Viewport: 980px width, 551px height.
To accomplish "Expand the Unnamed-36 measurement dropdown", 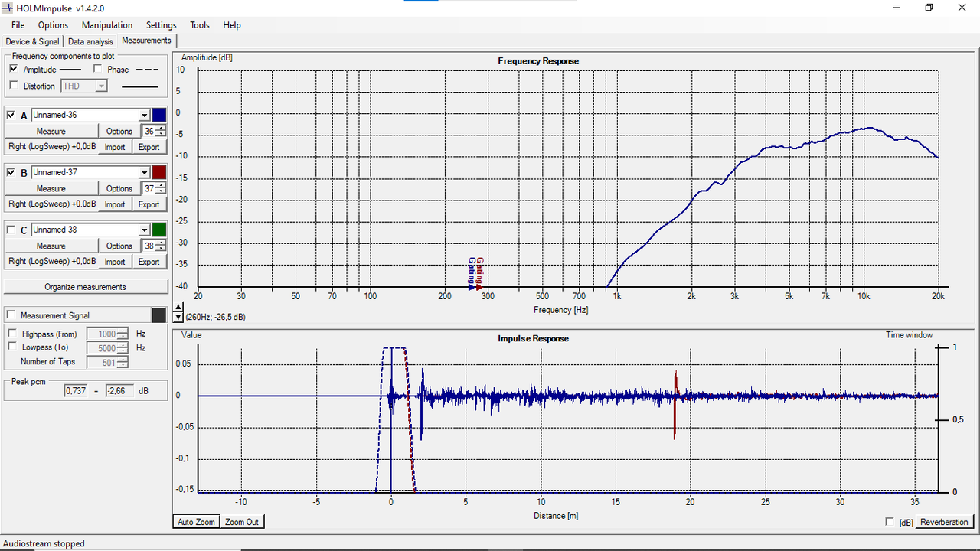I will [x=144, y=116].
